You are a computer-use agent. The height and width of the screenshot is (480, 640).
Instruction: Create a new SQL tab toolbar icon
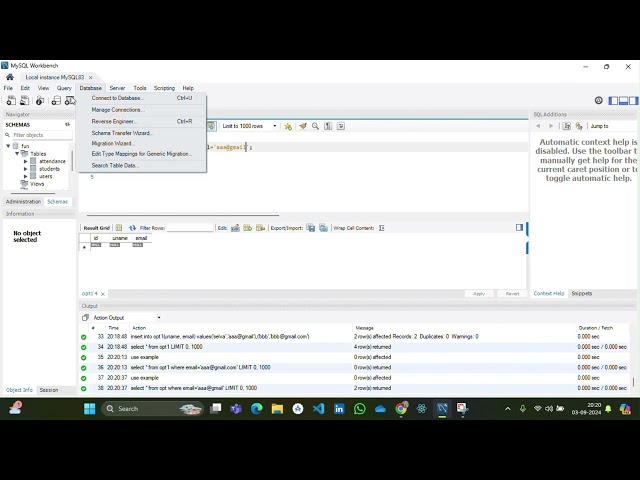point(11,100)
